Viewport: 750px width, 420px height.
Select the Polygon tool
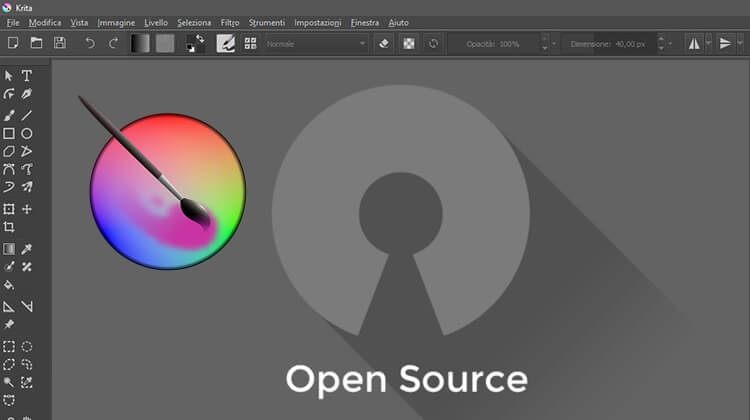click(9, 151)
